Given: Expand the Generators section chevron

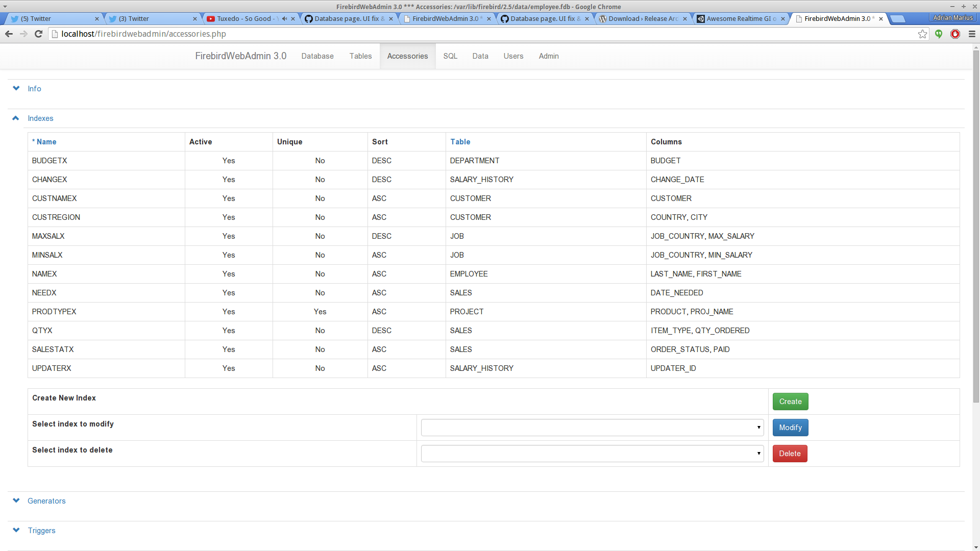Looking at the screenshot, I should (16, 500).
